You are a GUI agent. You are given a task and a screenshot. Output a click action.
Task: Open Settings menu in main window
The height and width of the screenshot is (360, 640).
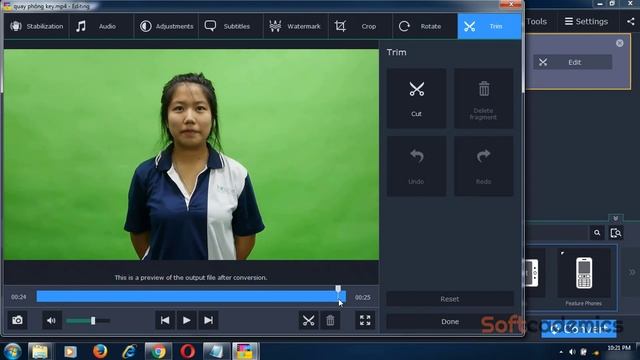tap(586, 21)
